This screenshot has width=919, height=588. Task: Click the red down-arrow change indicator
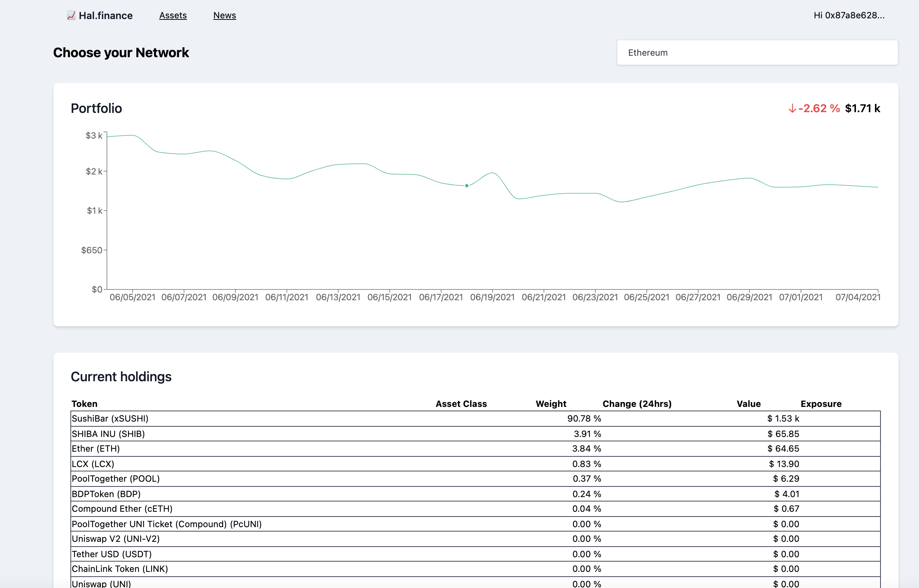[x=792, y=109]
